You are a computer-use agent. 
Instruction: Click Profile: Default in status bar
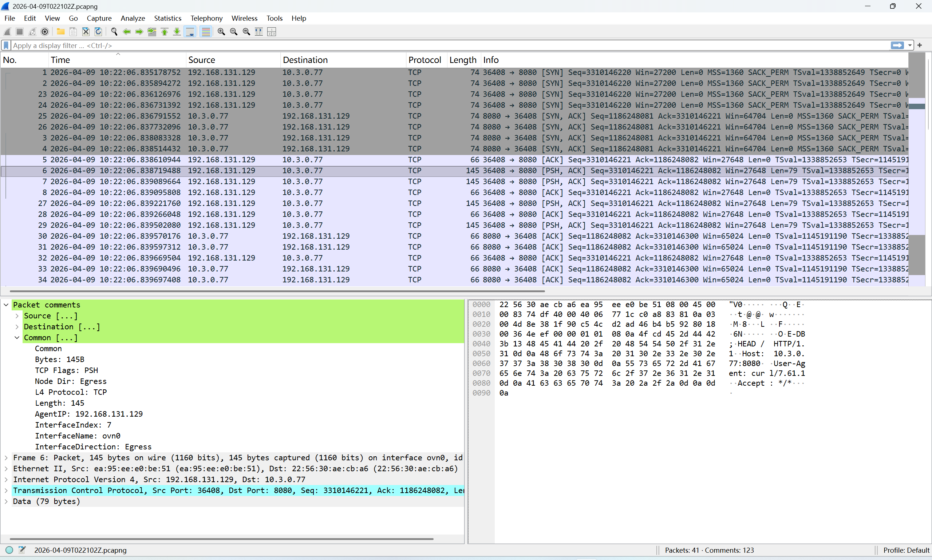pyautogui.click(x=906, y=550)
